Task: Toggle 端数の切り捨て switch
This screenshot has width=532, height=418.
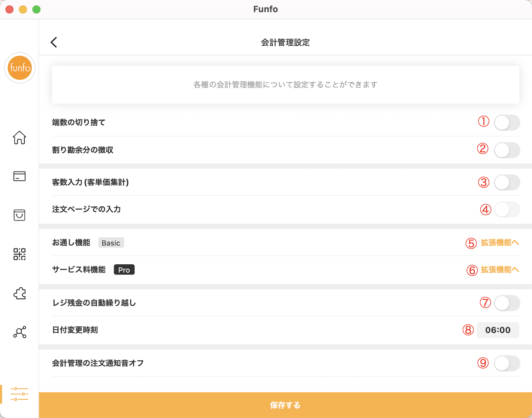Action: pos(507,123)
